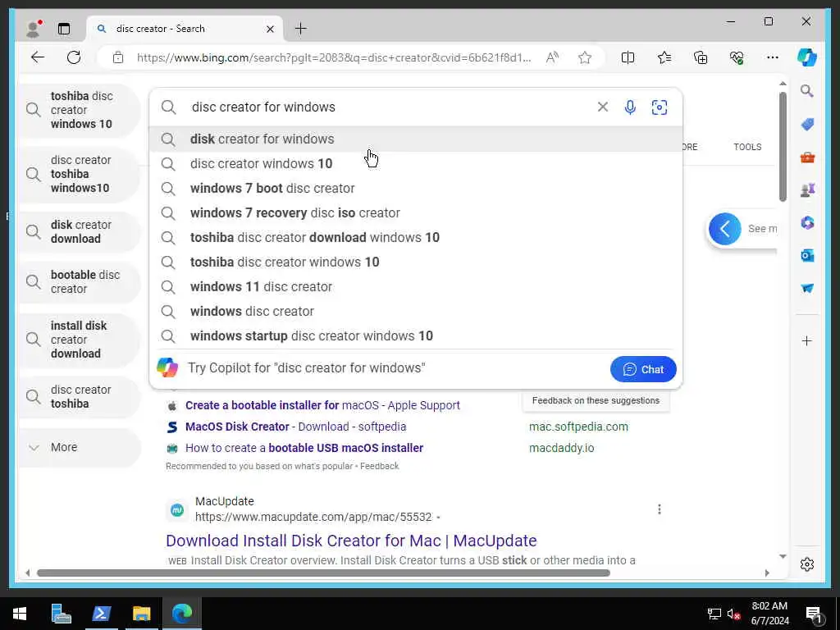
Task: Choose suggestion 'toshiba disc creator windows 10' in dropdown
Action: pyautogui.click(x=416, y=262)
